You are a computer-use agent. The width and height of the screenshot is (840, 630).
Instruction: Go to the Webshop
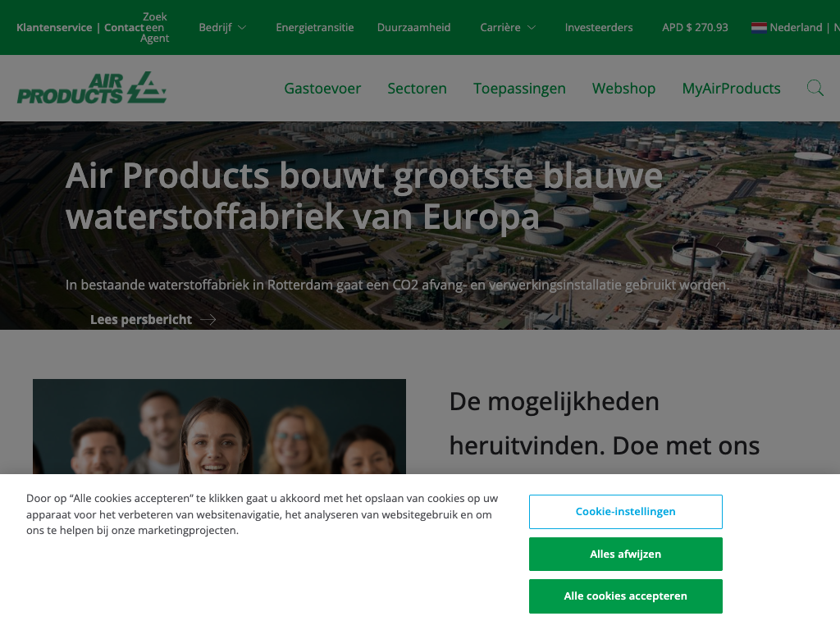tap(623, 89)
